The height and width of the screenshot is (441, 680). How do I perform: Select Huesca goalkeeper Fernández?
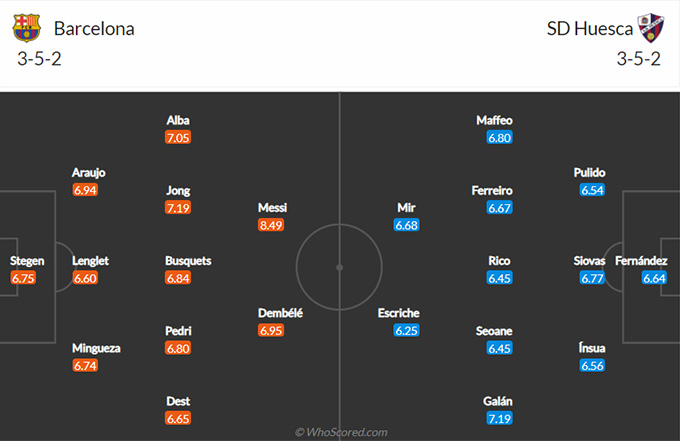click(641, 261)
